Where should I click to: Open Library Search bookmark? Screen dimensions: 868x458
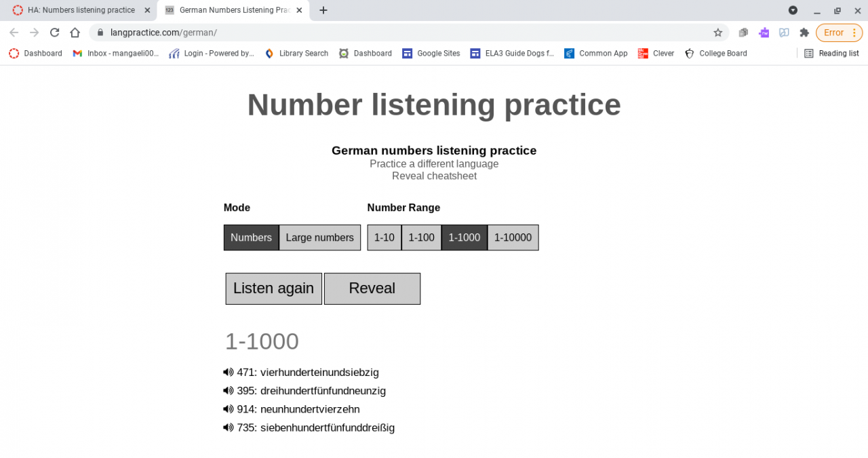(x=296, y=53)
